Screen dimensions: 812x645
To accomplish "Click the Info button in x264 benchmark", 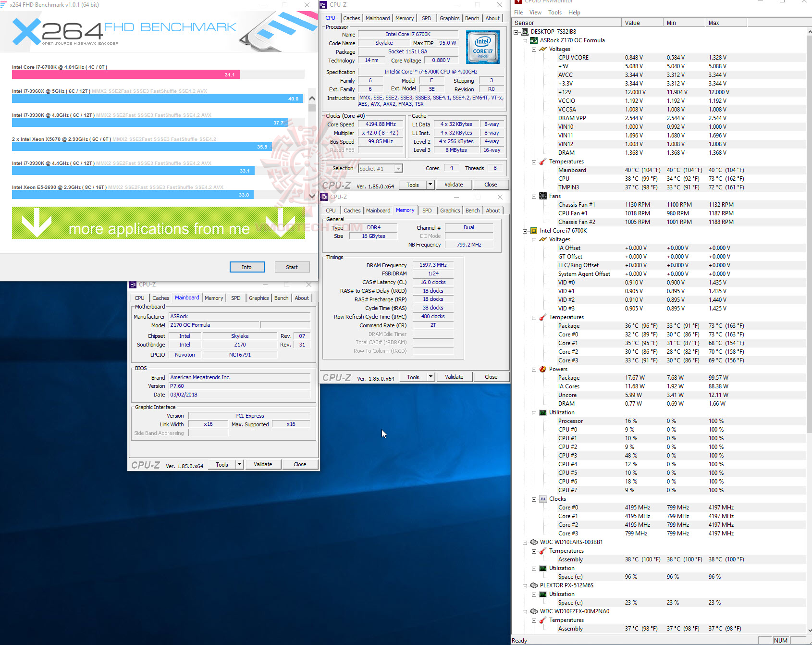I will point(246,267).
